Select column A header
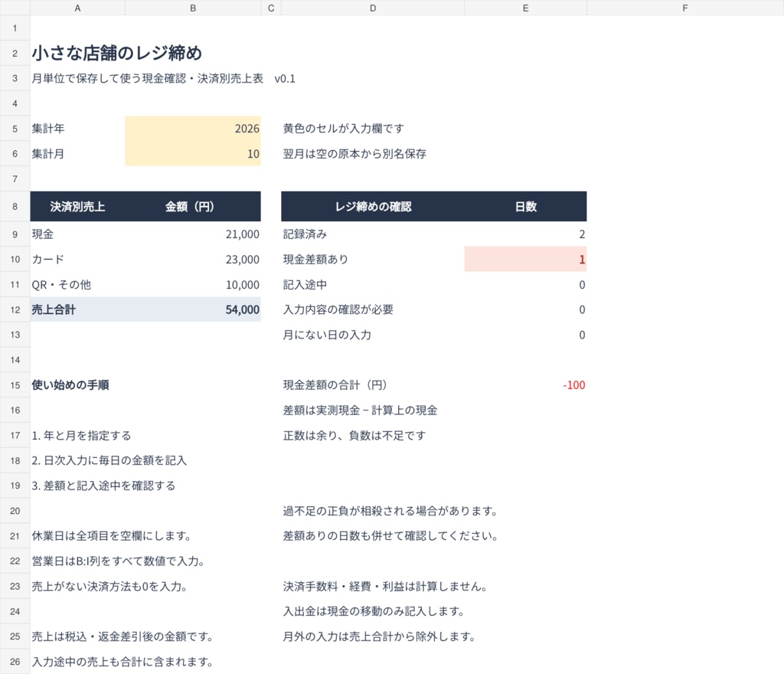Screen dimensions: 784x674 [77, 8]
